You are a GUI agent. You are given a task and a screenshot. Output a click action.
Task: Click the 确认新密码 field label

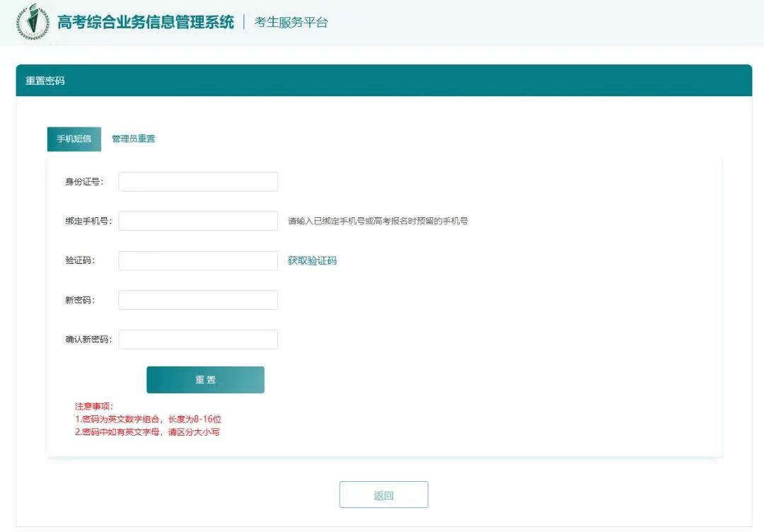coord(88,340)
